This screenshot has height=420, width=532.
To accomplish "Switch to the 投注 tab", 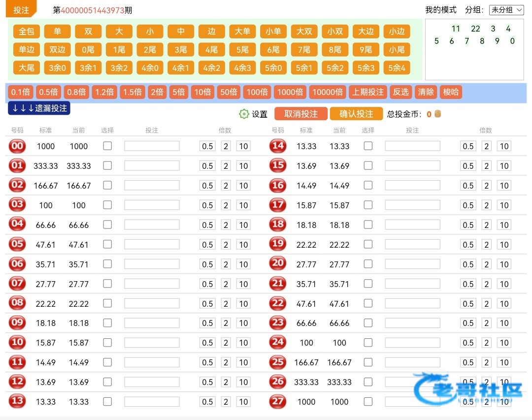I will click(x=21, y=10).
